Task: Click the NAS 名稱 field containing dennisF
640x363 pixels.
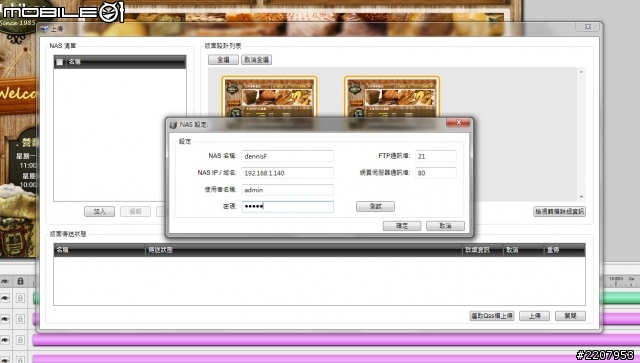Action: [287, 156]
